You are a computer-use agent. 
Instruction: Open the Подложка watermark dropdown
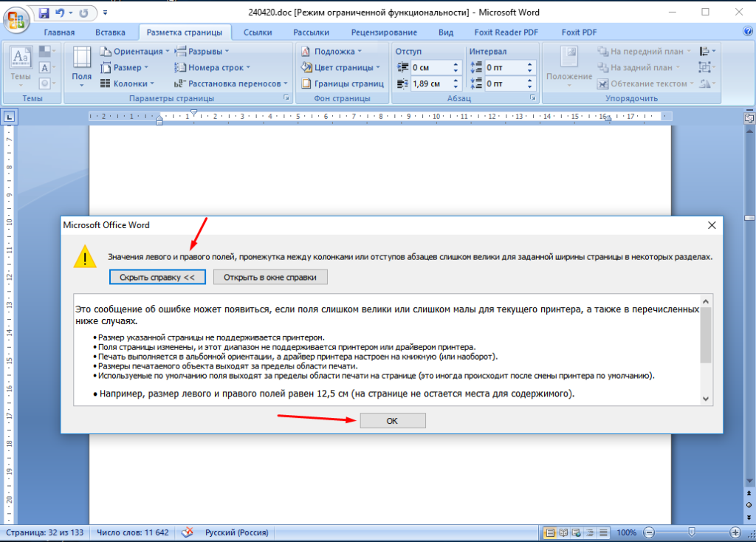331,51
